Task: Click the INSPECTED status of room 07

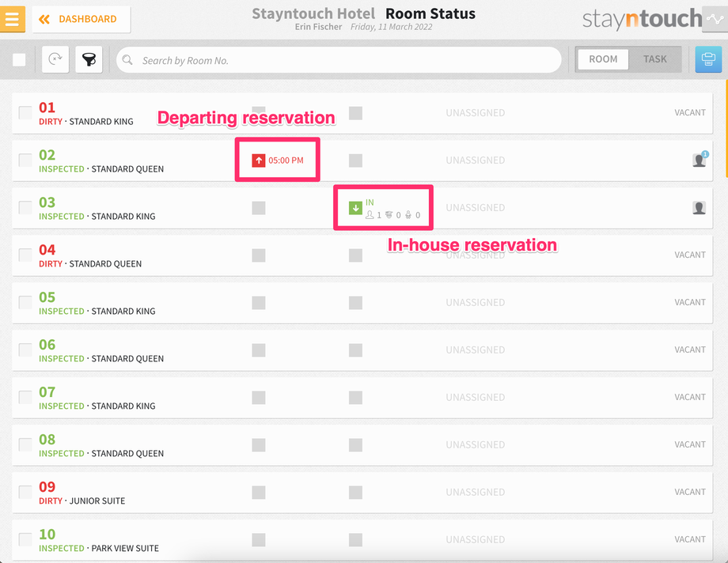Action: point(61,406)
